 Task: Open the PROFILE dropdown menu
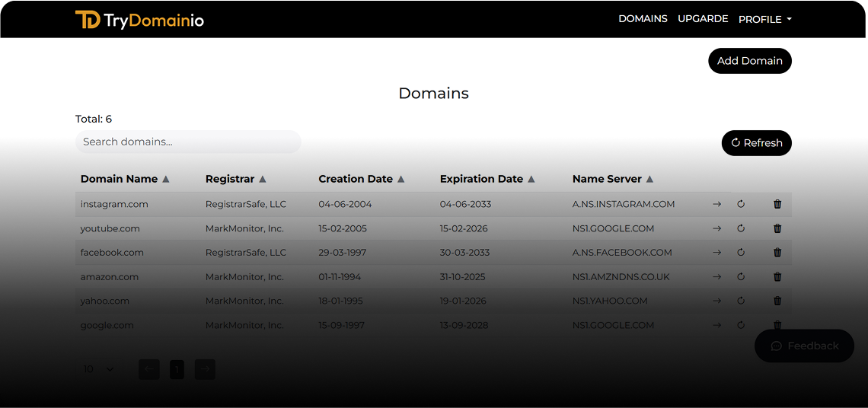click(765, 19)
